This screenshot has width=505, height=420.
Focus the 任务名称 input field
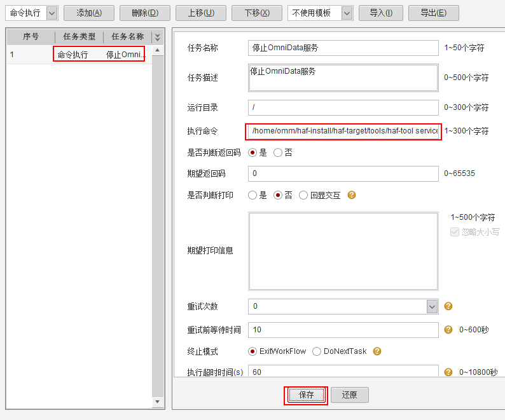[x=343, y=48]
